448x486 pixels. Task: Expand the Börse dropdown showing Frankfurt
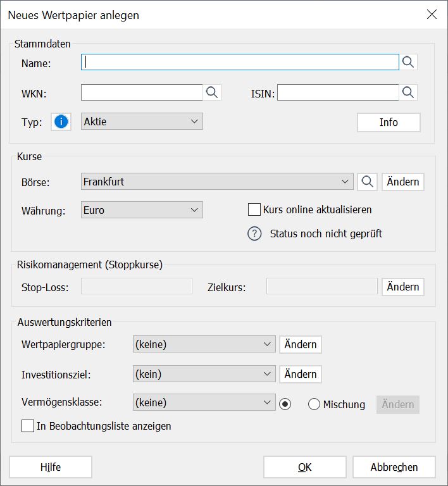pyautogui.click(x=217, y=182)
